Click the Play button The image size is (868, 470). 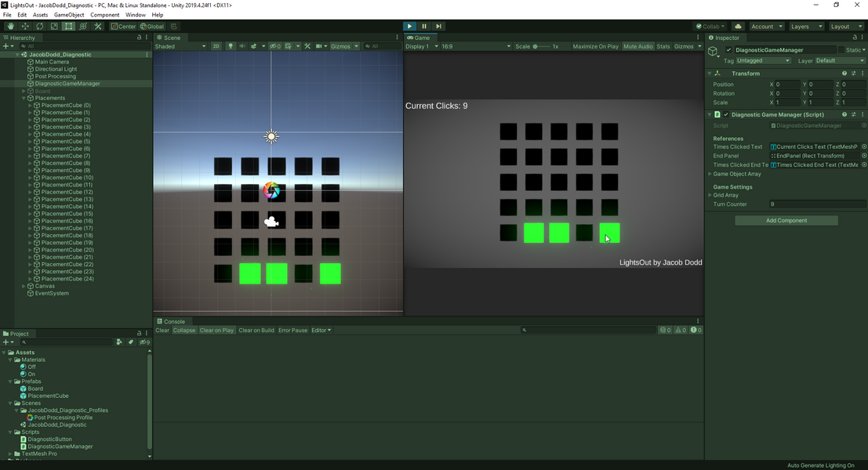(409, 26)
